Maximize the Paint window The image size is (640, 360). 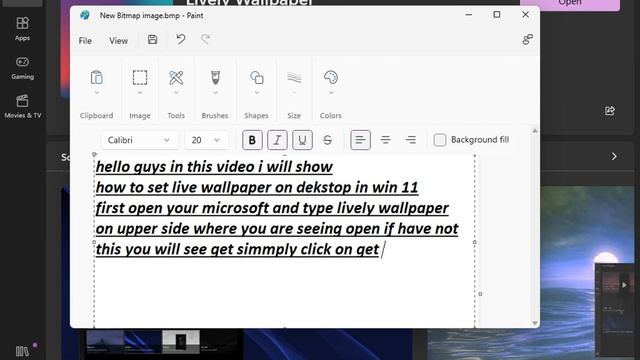tap(497, 15)
